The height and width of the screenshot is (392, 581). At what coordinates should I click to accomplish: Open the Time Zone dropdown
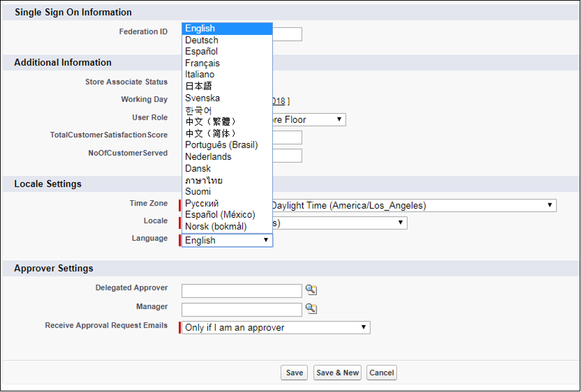(x=550, y=205)
